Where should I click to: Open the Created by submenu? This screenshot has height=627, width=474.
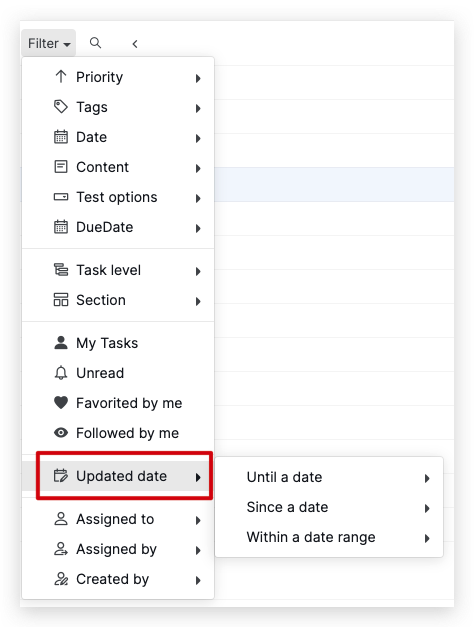[118, 579]
